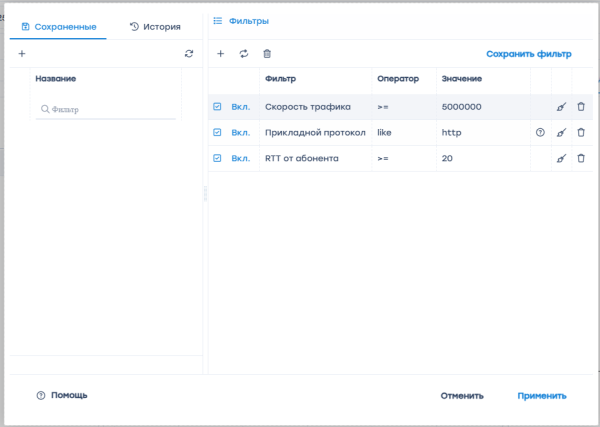Delete the Скорость трафика filter row
This screenshot has height=427, width=600.
581,106
